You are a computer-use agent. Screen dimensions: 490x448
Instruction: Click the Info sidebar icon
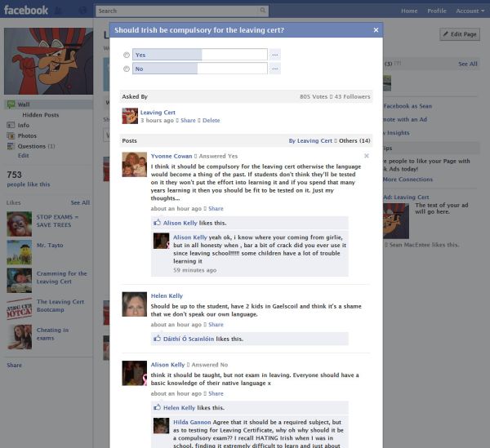(11, 125)
